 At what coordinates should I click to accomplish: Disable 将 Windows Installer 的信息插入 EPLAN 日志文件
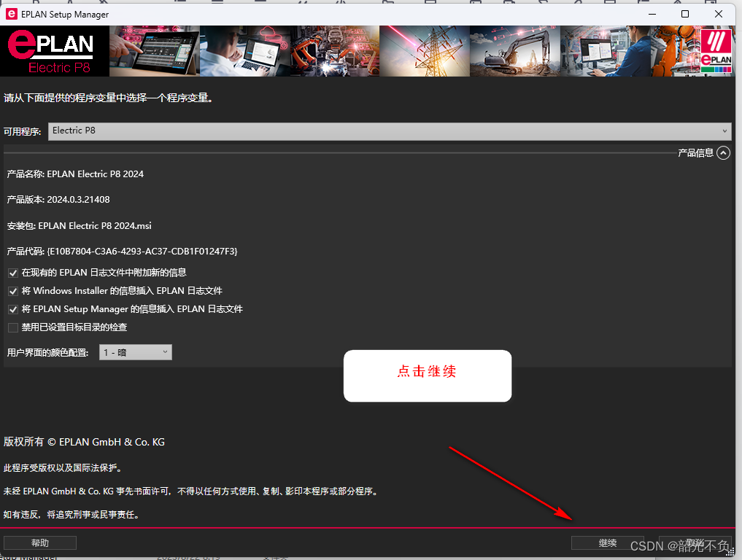point(12,290)
